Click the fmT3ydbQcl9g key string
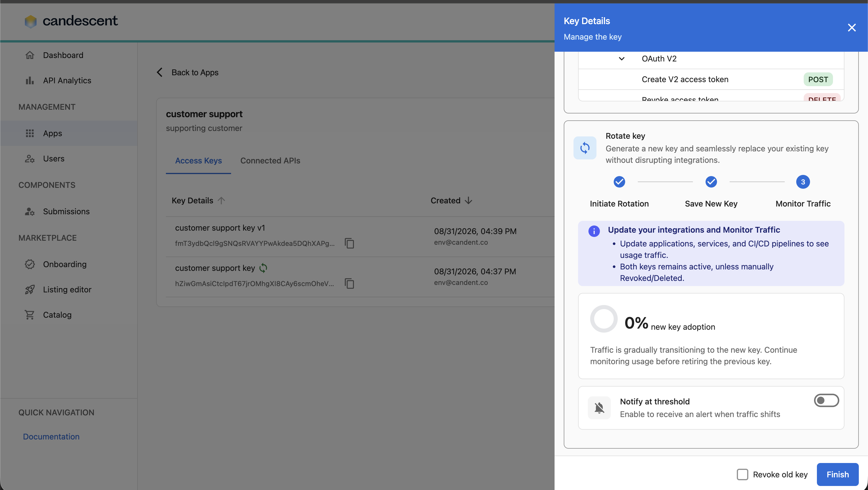Viewport: 868px width, 490px height. click(x=255, y=243)
